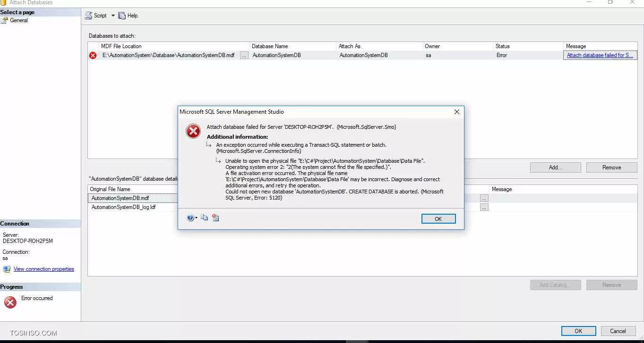
Task: Open Help from the toolbar
Action: point(128,16)
